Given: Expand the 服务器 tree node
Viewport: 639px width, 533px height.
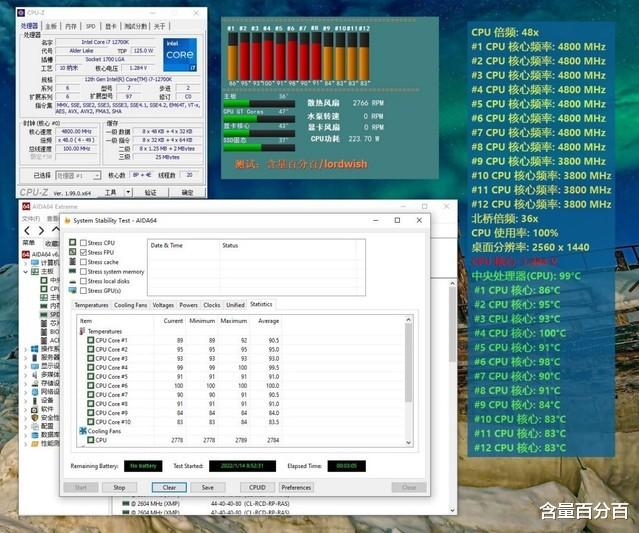Looking at the screenshot, I should tap(26, 358).
